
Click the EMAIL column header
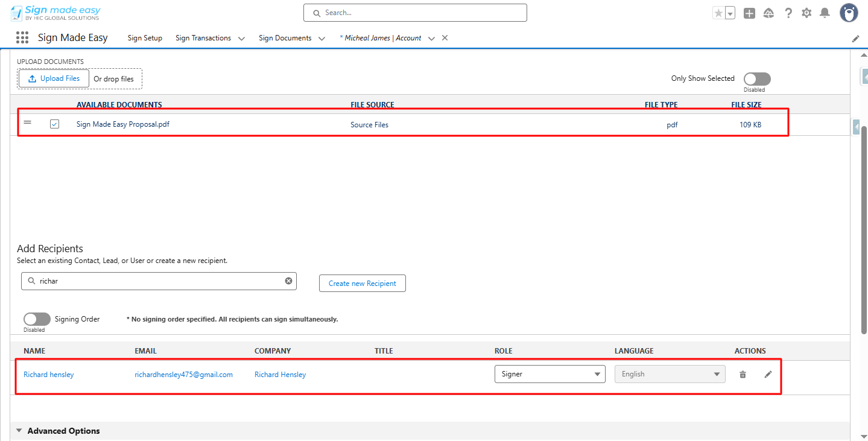[146, 351]
